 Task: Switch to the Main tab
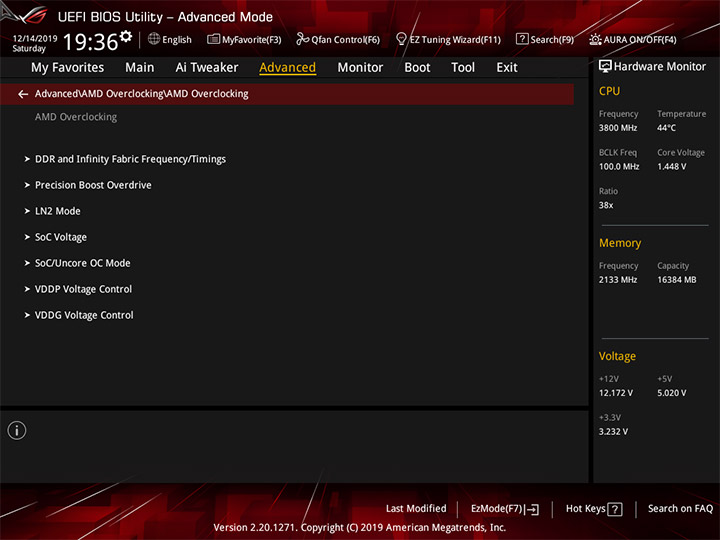pos(140,68)
